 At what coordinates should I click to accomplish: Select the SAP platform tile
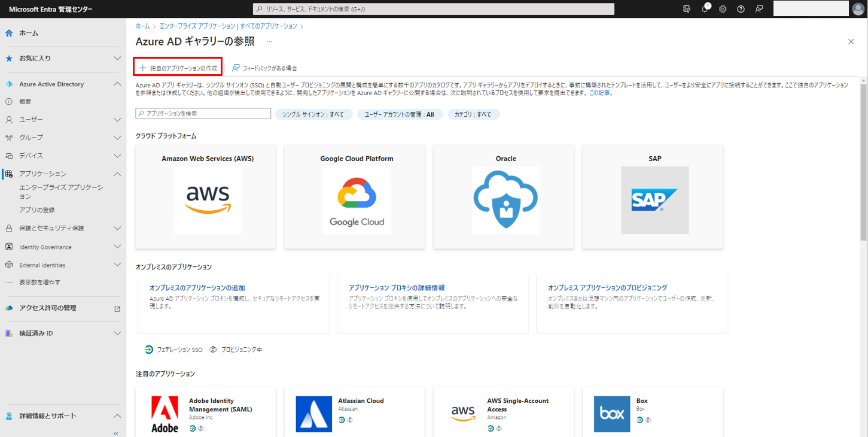(x=653, y=196)
